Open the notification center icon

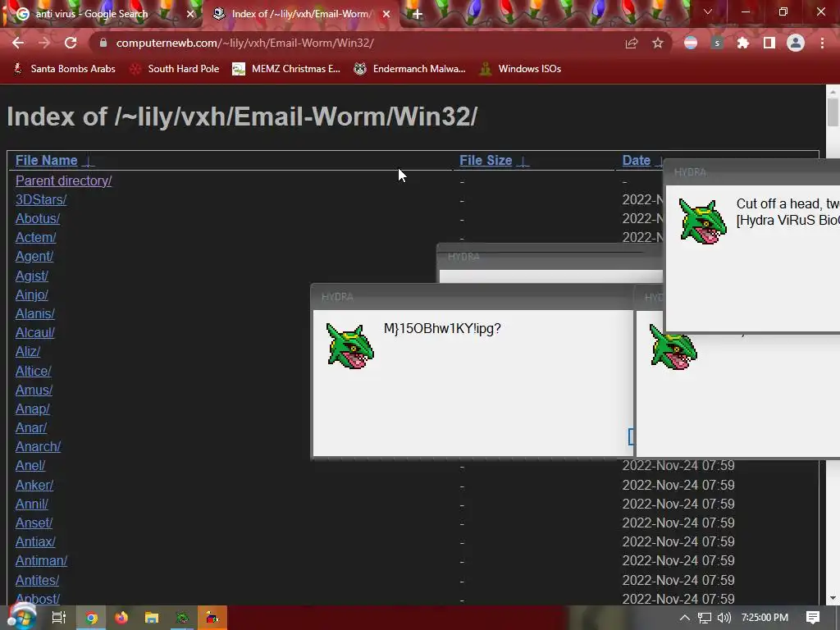pos(813,618)
